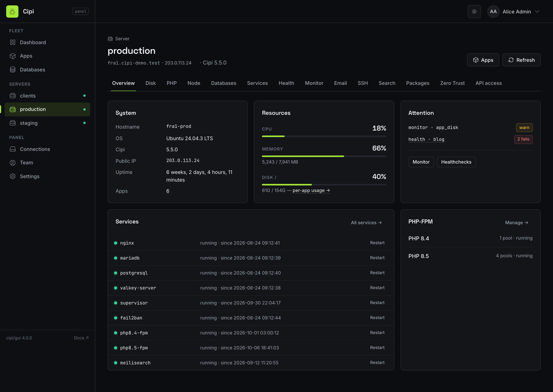This screenshot has width=553, height=392.
Task: Expand the Alice Admin user menu chevron
Action: pos(537,12)
